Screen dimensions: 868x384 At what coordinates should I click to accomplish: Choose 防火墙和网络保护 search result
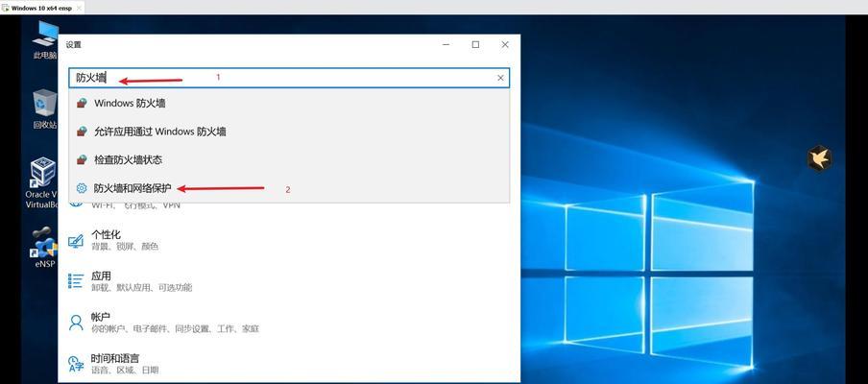[289, 188]
